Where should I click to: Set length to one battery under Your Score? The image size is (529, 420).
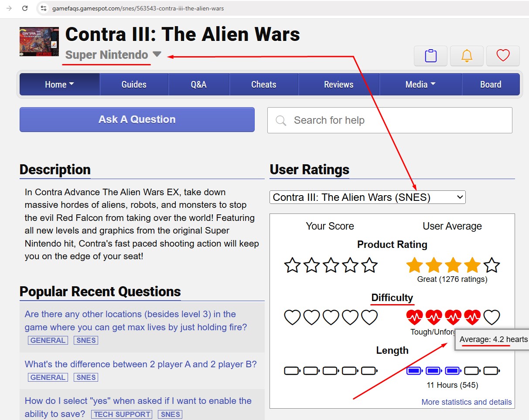pos(292,371)
